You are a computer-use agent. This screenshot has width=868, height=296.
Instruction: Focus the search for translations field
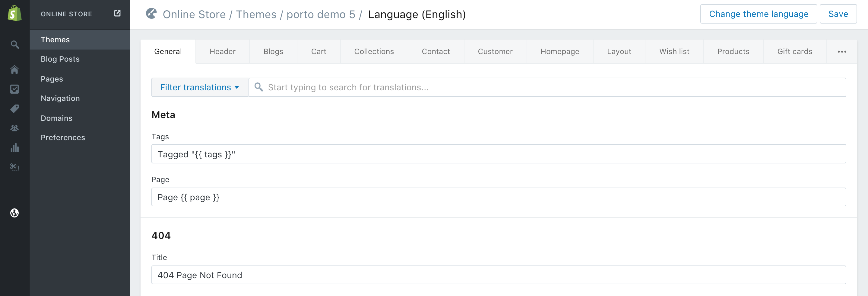(x=553, y=87)
